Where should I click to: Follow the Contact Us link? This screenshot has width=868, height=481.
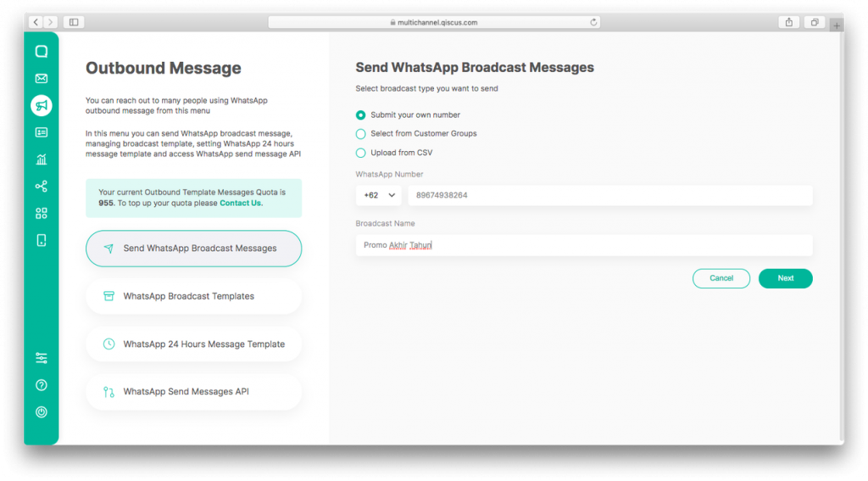[x=241, y=204]
